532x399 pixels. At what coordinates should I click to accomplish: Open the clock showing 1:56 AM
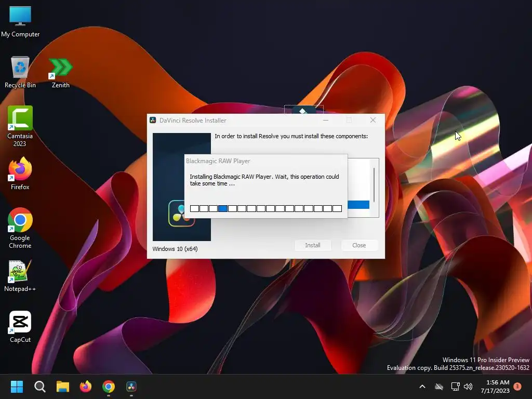495,387
